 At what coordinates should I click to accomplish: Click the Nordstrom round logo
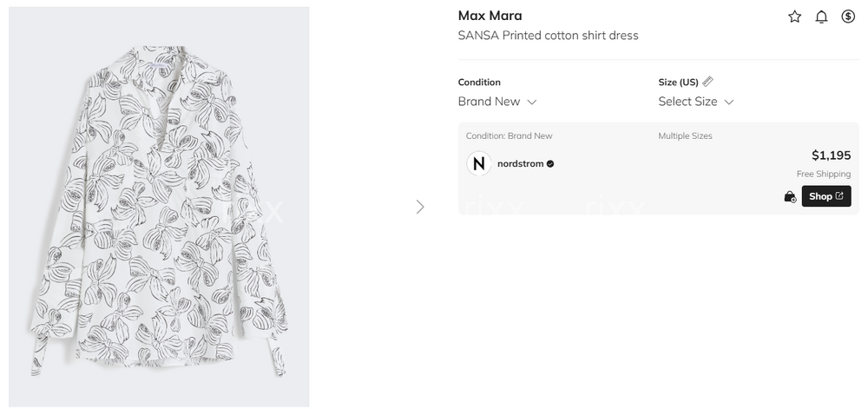(479, 163)
